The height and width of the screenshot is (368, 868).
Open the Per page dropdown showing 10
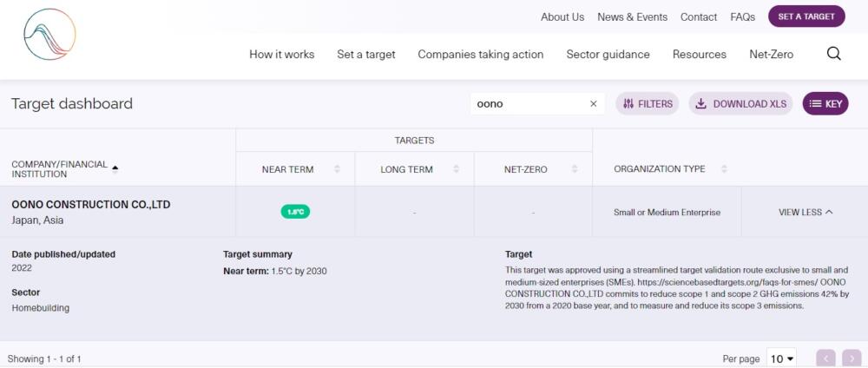tap(782, 358)
